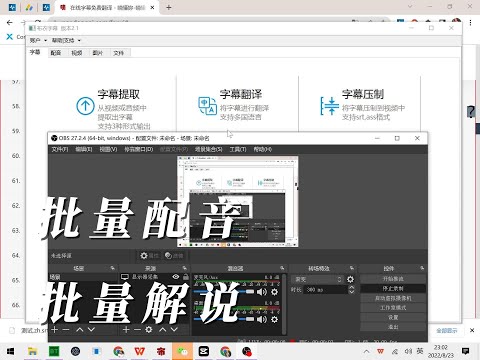Open File Explorer from the taskbar
This screenshot has width=480, height=360.
[x=32, y=351]
